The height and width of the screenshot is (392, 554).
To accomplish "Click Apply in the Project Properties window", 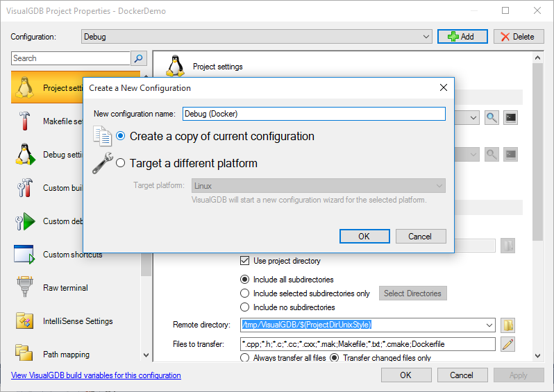I will click(x=519, y=375).
